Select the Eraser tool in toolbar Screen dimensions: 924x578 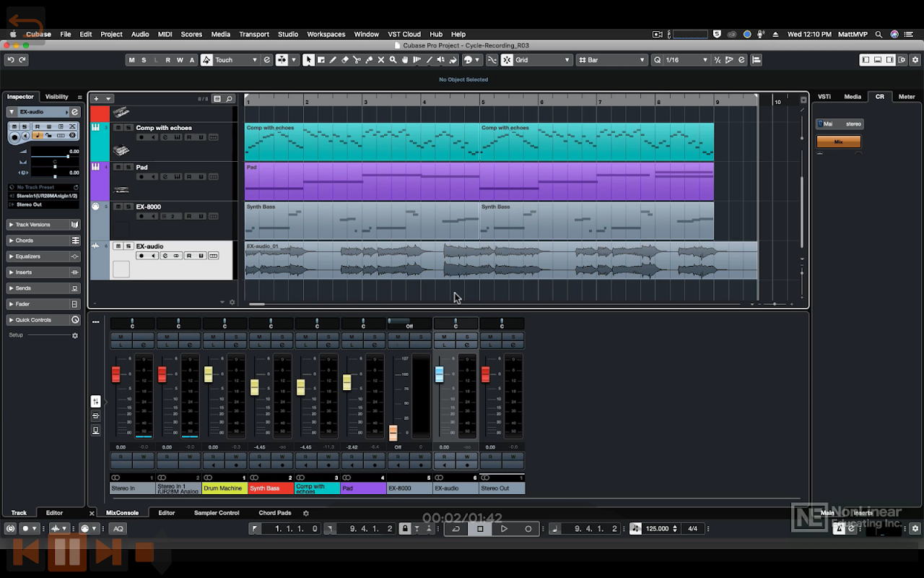pos(344,60)
